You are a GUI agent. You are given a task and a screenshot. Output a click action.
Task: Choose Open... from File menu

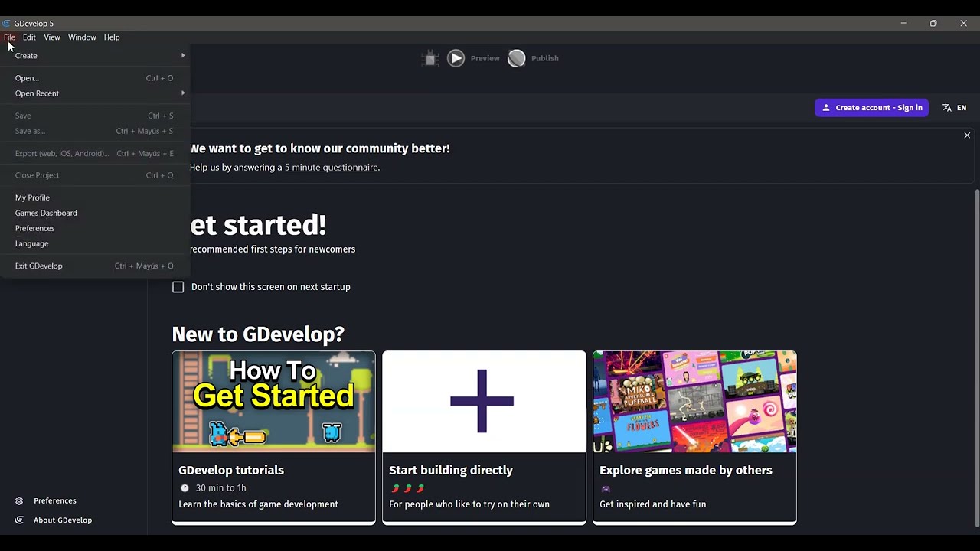click(96, 78)
